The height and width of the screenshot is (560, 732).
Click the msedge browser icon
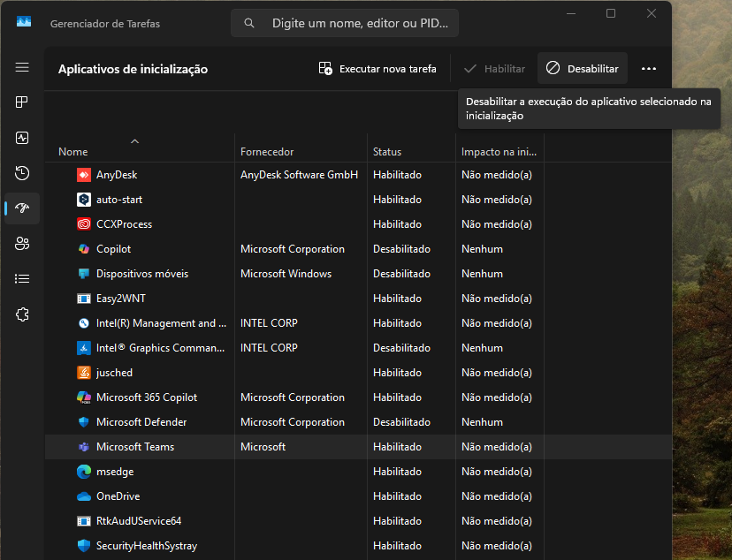click(84, 472)
